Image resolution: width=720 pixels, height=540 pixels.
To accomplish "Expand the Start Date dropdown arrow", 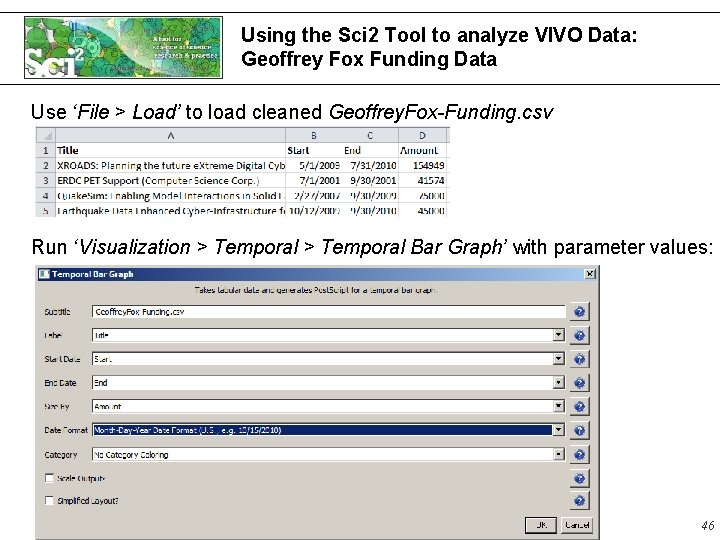I will coord(558,359).
